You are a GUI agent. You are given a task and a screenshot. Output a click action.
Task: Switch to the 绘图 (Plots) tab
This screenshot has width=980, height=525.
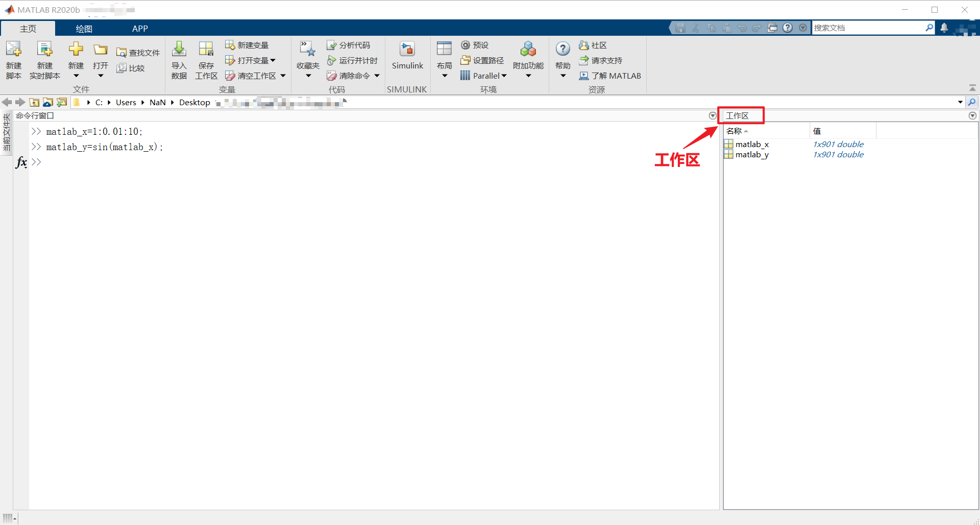pyautogui.click(x=84, y=29)
